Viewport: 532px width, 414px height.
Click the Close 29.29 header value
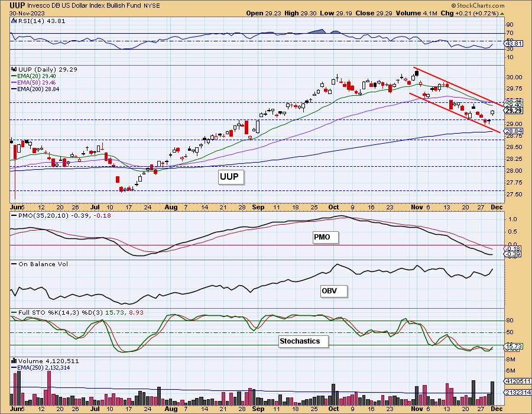click(374, 14)
